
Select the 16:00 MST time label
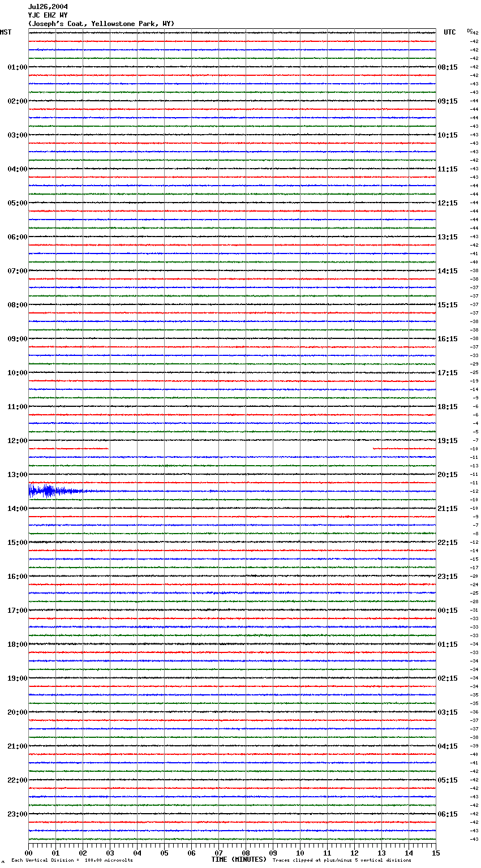point(18,577)
